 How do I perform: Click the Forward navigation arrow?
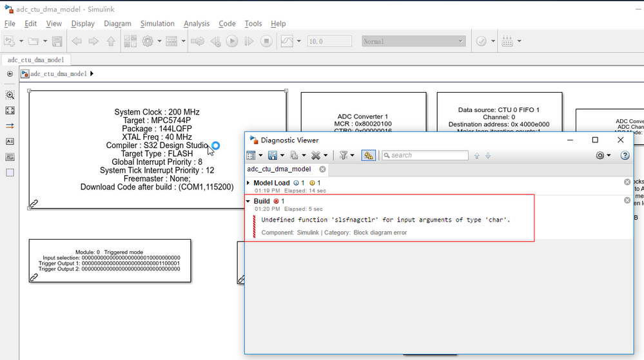pos(93,41)
